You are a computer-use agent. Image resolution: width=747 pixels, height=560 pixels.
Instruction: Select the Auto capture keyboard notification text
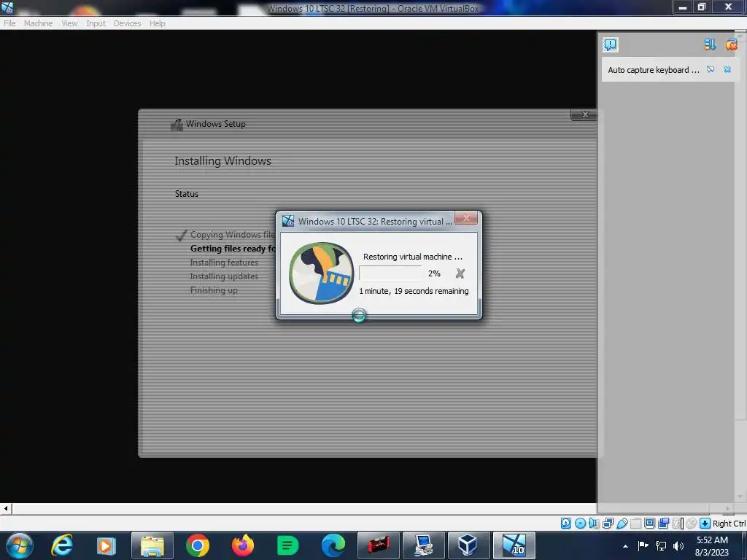point(653,70)
